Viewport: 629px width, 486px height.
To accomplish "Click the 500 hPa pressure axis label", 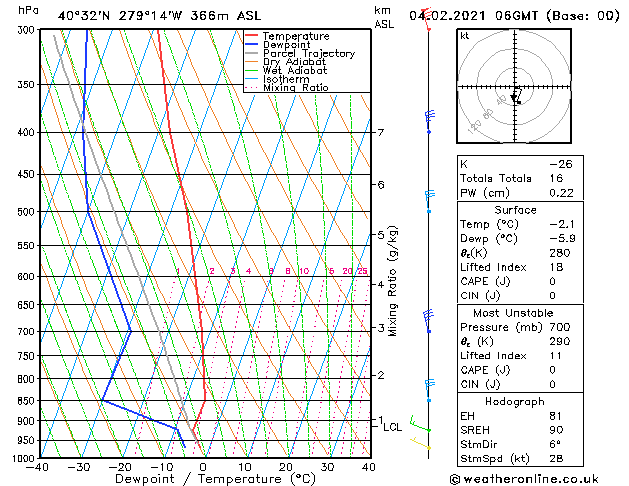I will coord(27,211).
